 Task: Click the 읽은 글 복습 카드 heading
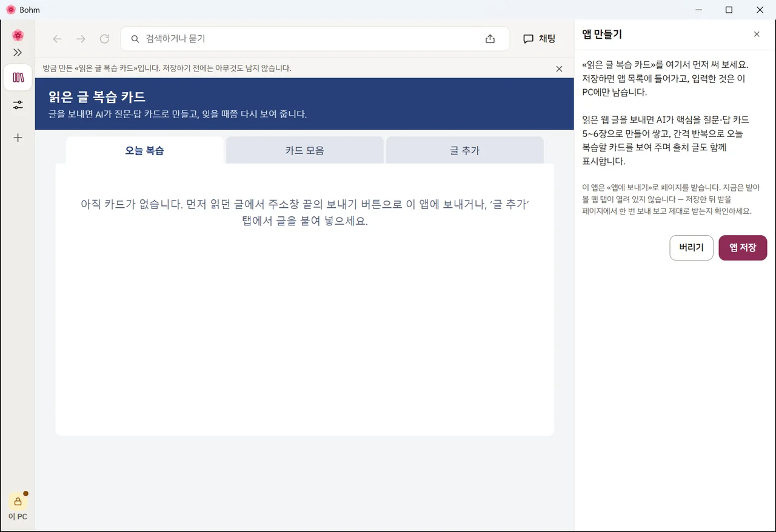click(97, 97)
